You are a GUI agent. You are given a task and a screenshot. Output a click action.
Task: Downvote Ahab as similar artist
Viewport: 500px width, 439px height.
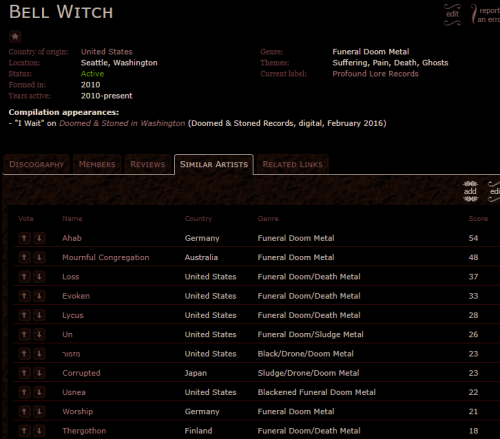39,238
